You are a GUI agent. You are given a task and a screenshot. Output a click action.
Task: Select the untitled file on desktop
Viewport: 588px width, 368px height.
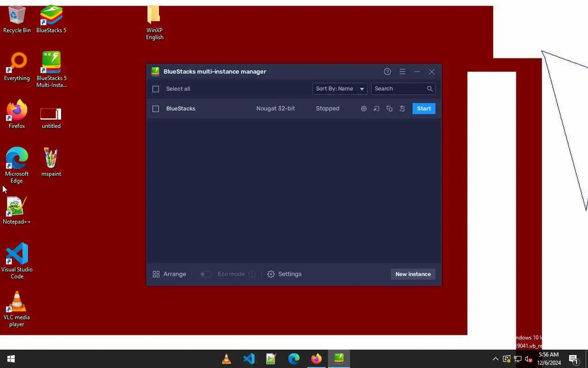point(51,118)
